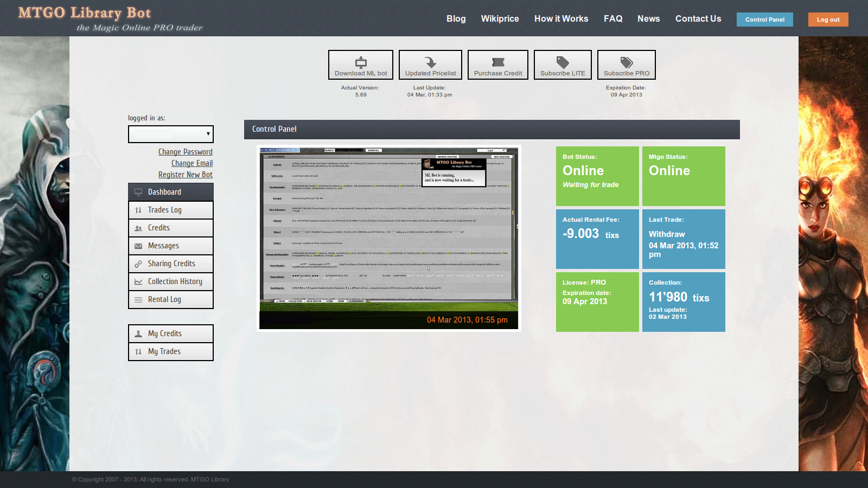Image resolution: width=868 pixels, height=488 pixels.
Task: Click the footer copyright text
Action: (x=151, y=479)
